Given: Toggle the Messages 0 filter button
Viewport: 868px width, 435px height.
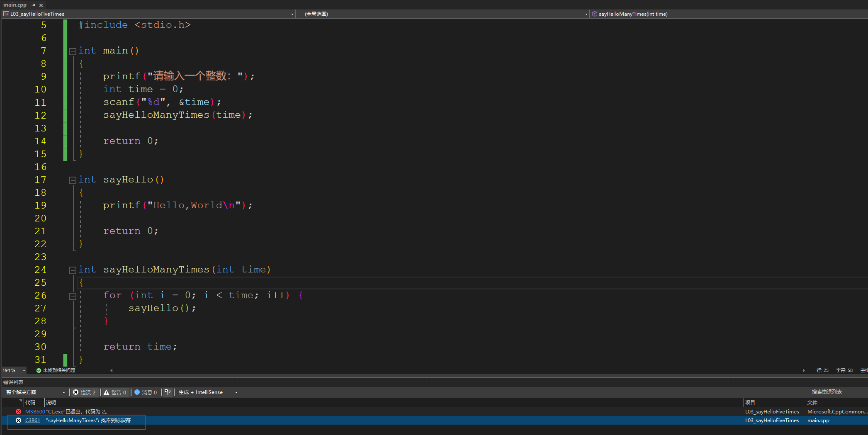Looking at the screenshot, I should point(146,392).
